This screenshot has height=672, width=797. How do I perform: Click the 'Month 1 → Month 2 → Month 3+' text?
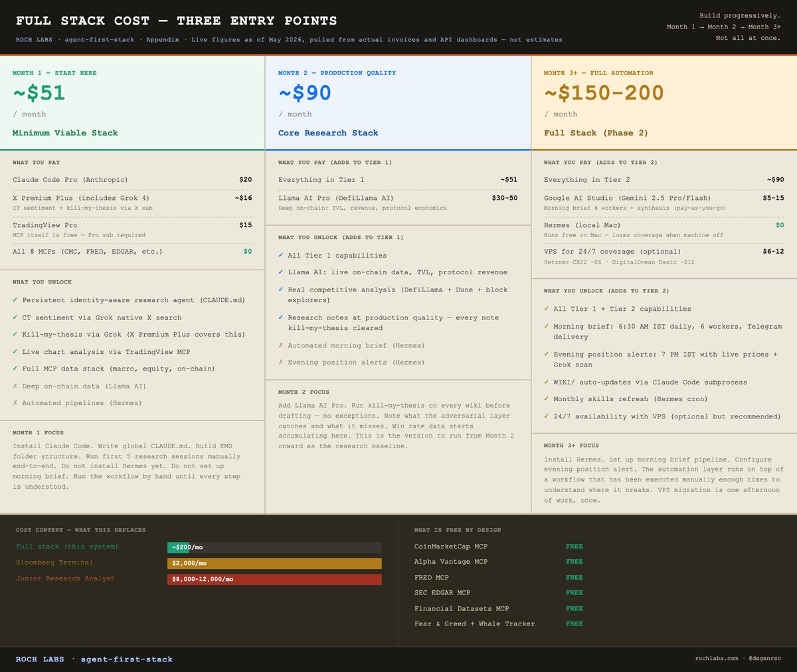click(724, 27)
